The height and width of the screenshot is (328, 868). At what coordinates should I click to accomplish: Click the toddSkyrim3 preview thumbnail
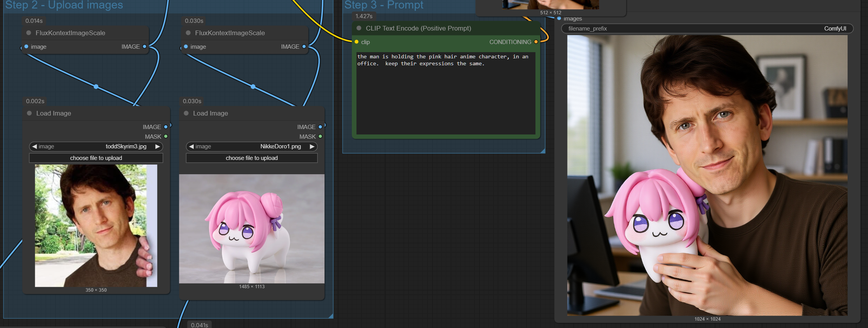point(96,226)
